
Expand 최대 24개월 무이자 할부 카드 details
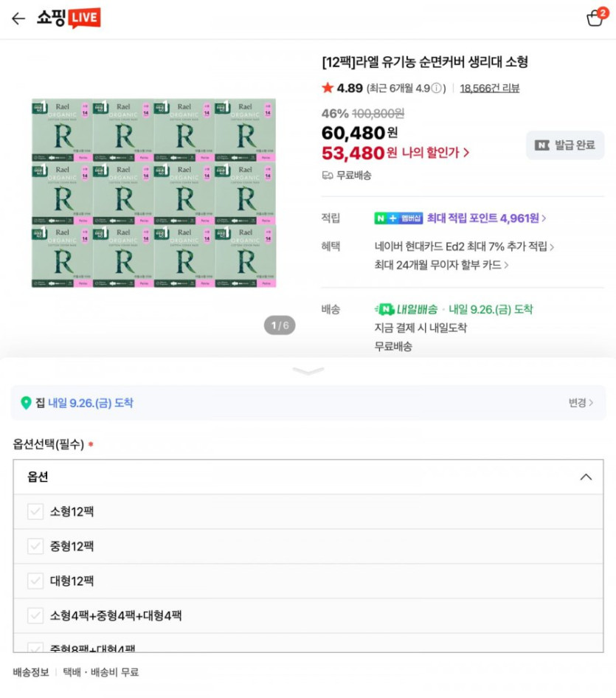pos(441,265)
